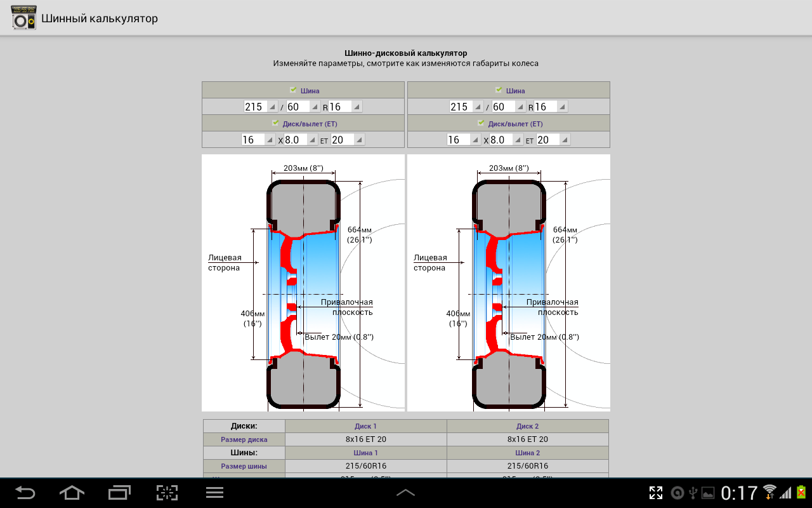Toggle left Шина checkbox
Image resolution: width=812 pixels, height=508 pixels.
click(292, 90)
